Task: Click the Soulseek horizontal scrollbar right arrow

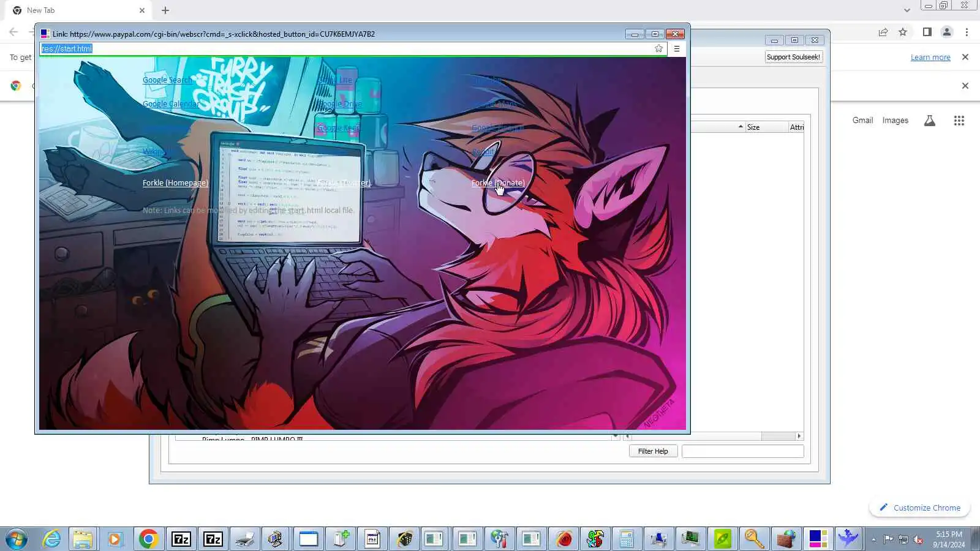Action: click(799, 436)
